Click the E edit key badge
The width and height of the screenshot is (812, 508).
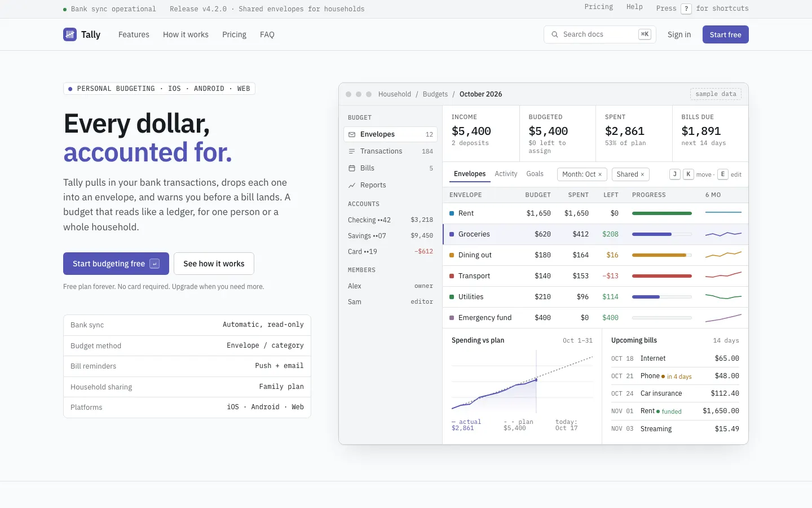(x=723, y=174)
